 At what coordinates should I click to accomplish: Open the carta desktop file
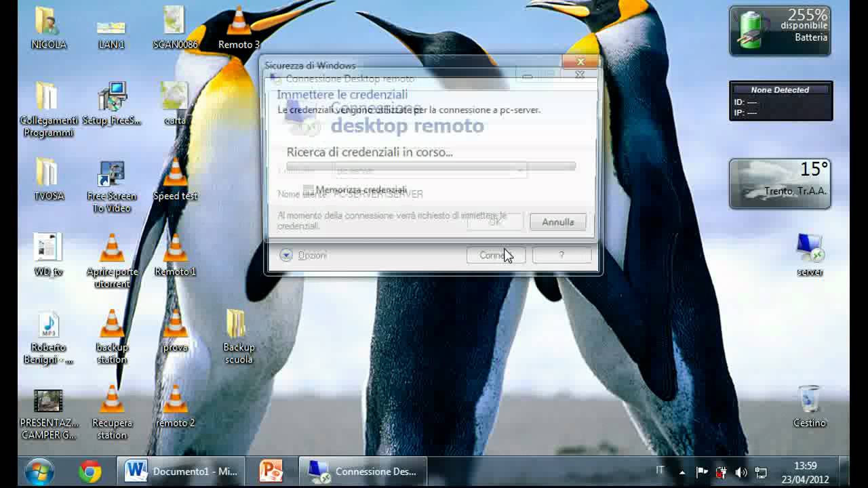pyautogui.click(x=175, y=104)
